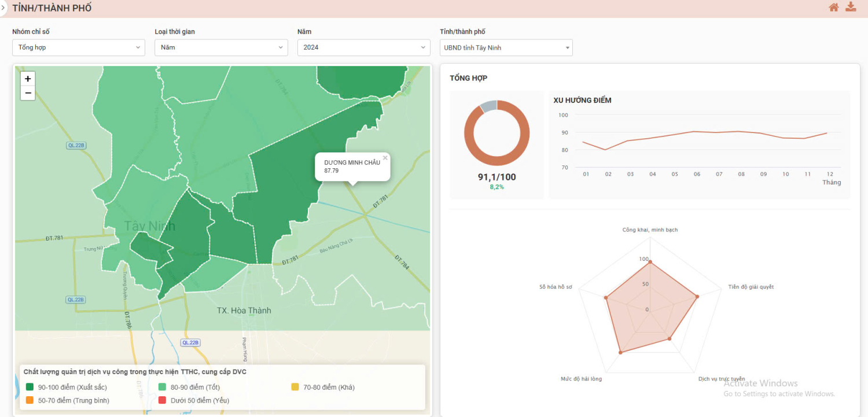The width and height of the screenshot is (868, 417).
Task: Click the Số hóa hồ sơ radar label
Action: click(556, 287)
